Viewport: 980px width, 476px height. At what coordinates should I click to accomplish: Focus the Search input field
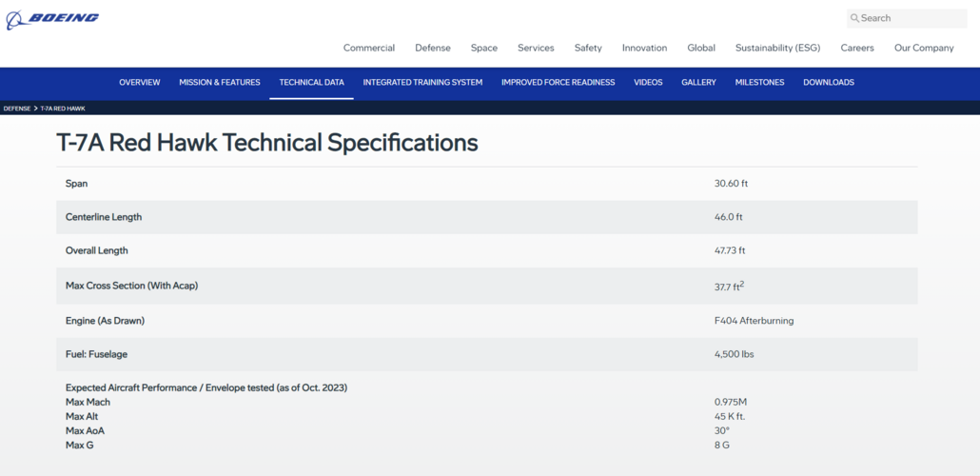907,18
